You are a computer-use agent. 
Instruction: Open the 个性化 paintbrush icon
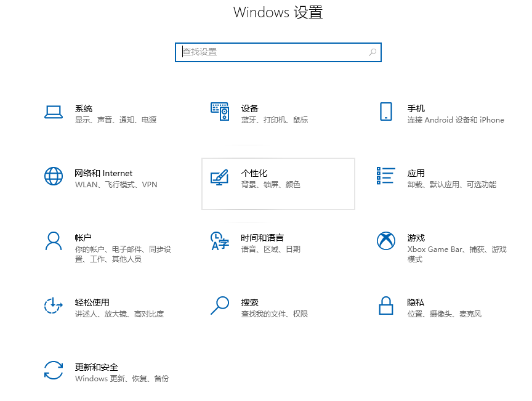pyautogui.click(x=220, y=177)
